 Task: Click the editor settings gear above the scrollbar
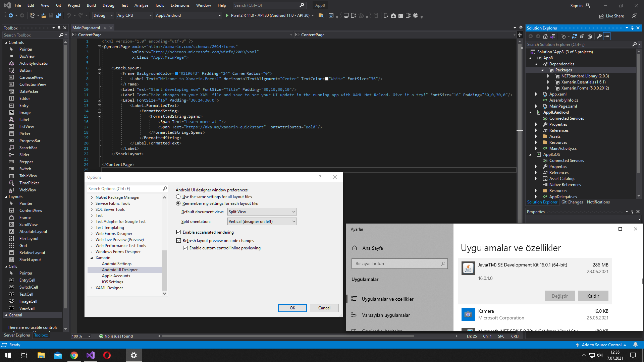click(x=521, y=27)
